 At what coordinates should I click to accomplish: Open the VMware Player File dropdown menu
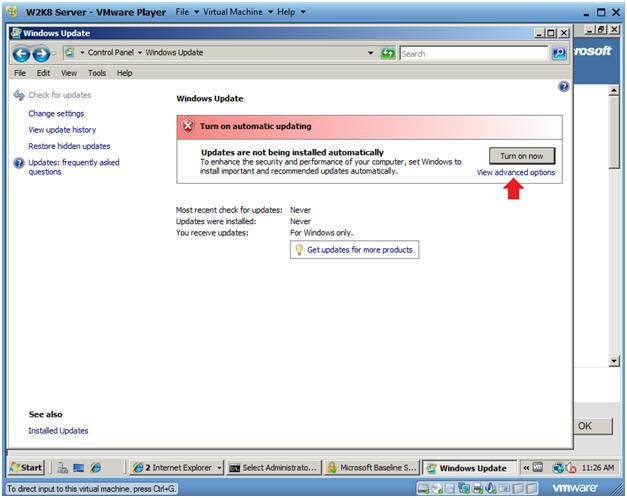(x=187, y=12)
